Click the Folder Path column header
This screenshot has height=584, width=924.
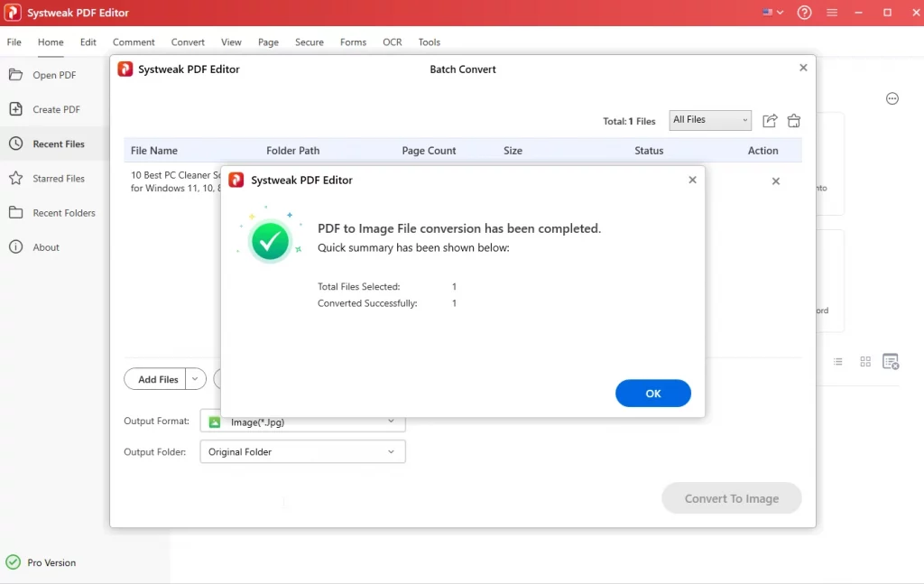point(293,150)
